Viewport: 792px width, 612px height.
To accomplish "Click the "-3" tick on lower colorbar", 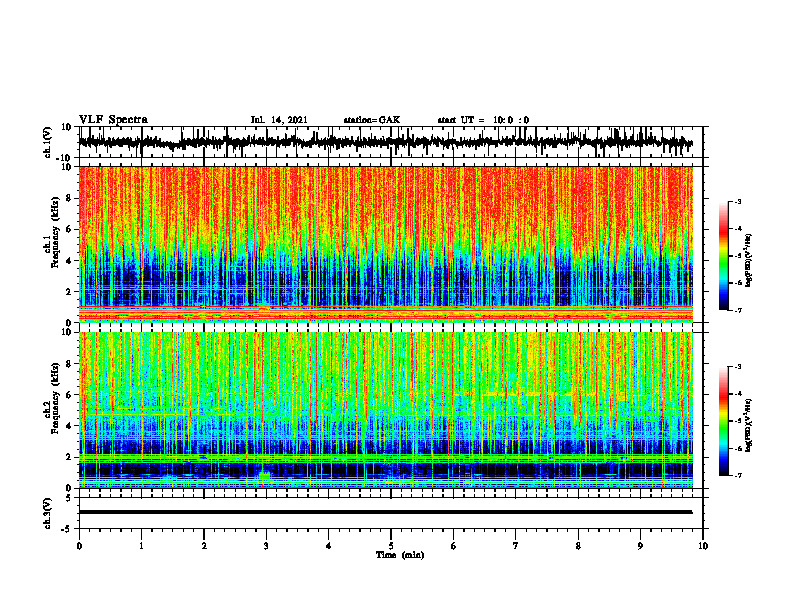I will coord(737,367).
